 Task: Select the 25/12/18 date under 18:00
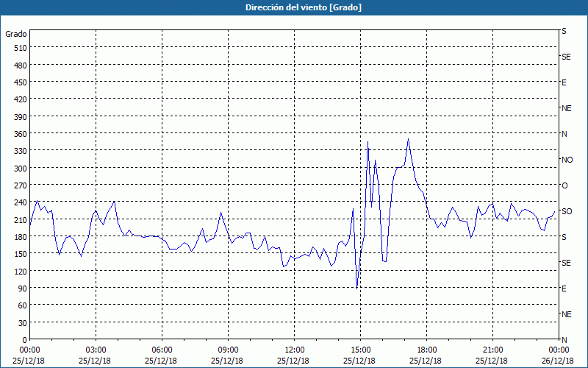click(426, 361)
